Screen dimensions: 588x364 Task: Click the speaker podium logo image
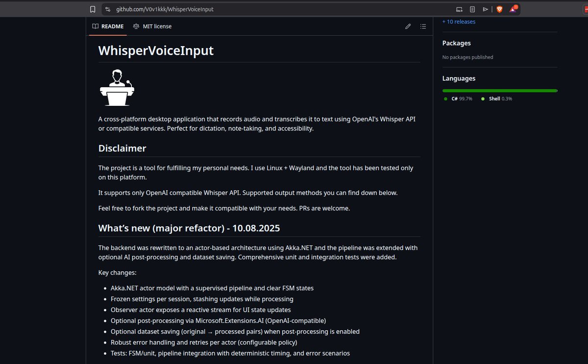pyautogui.click(x=117, y=88)
